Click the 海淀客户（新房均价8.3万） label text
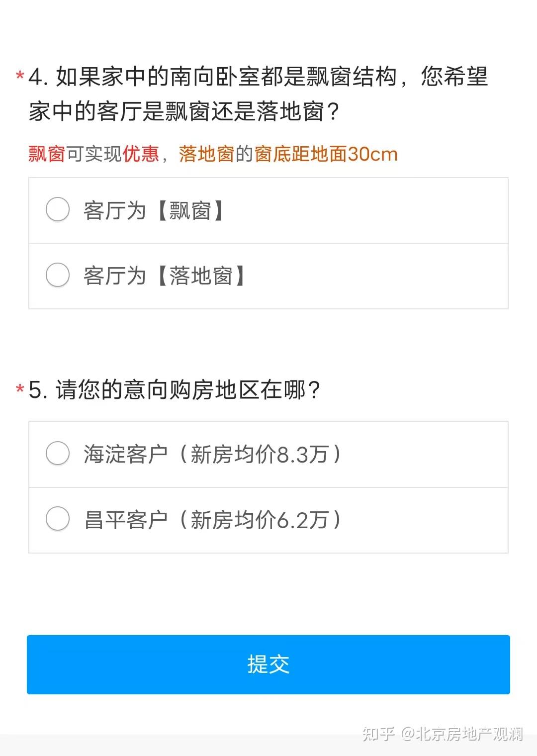 [213, 454]
